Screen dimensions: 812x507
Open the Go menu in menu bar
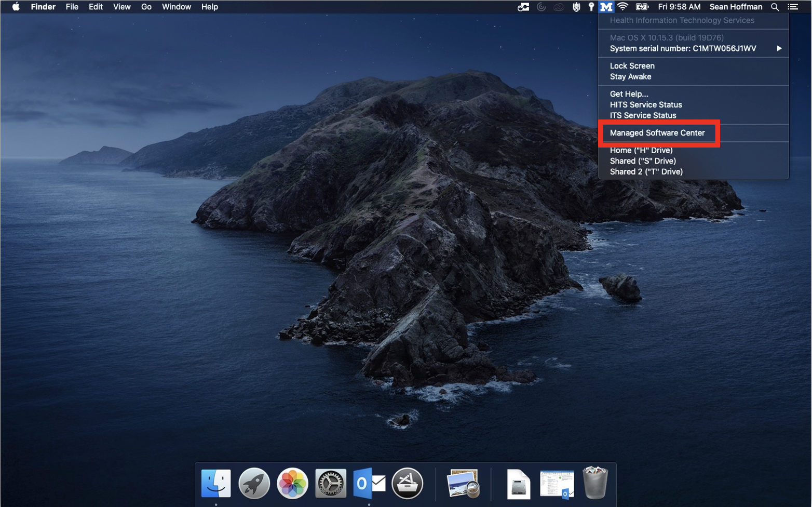[146, 7]
